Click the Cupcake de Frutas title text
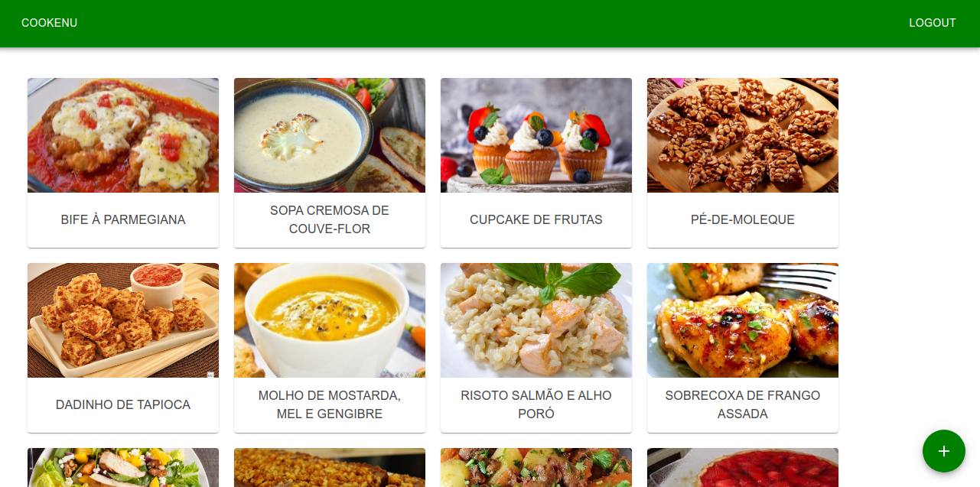 (x=536, y=219)
